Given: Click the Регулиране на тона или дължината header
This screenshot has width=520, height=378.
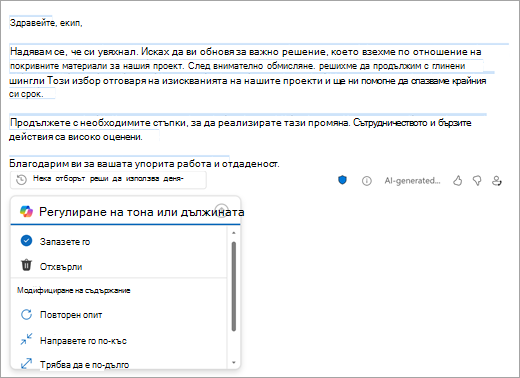Looking at the screenshot, I should [142, 212].
